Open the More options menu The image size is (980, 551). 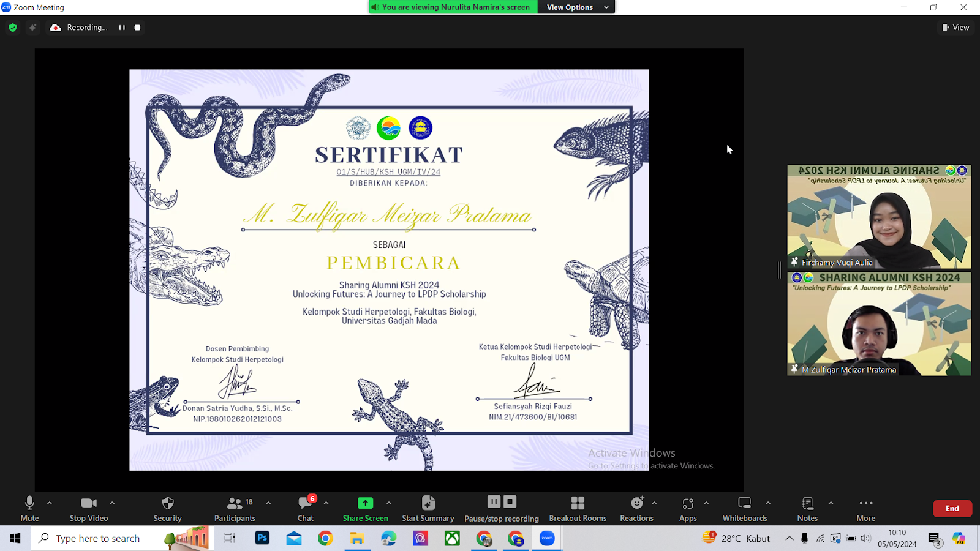[866, 509]
